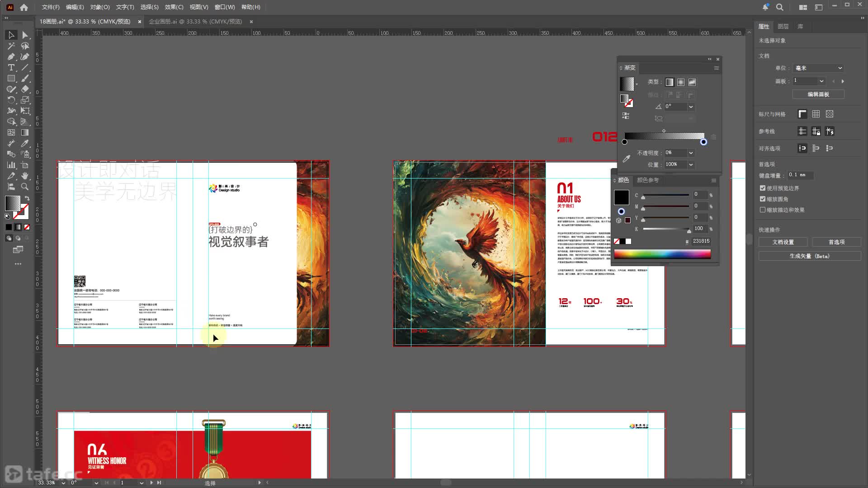Select the Gradient tool in toolbar
Image resolution: width=868 pixels, height=488 pixels.
click(25, 133)
